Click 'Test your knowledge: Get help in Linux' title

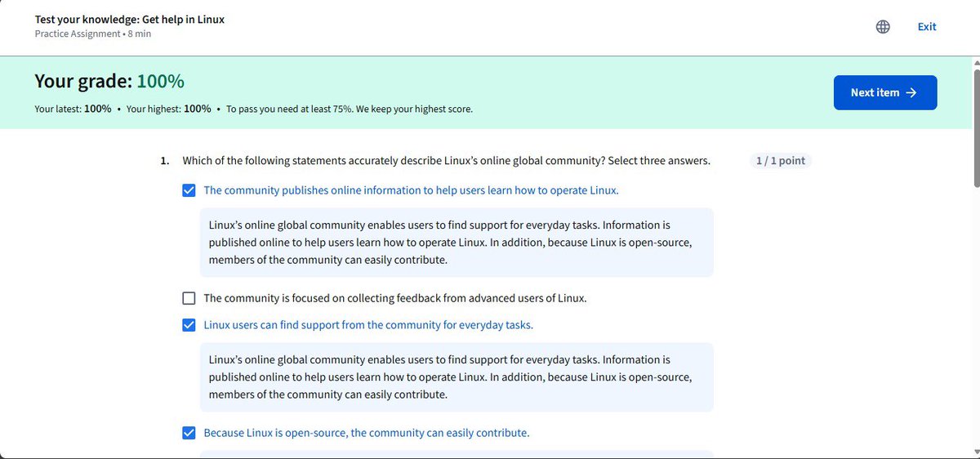130,19
